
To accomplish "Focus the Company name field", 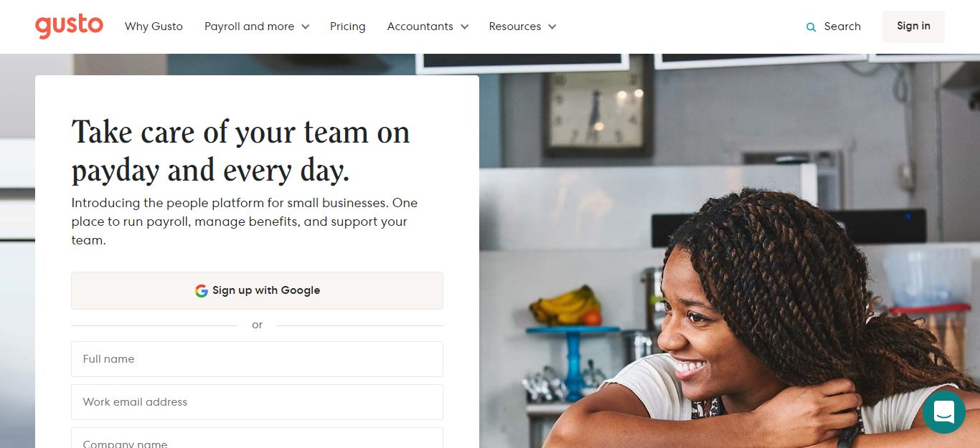I will [257, 439].
